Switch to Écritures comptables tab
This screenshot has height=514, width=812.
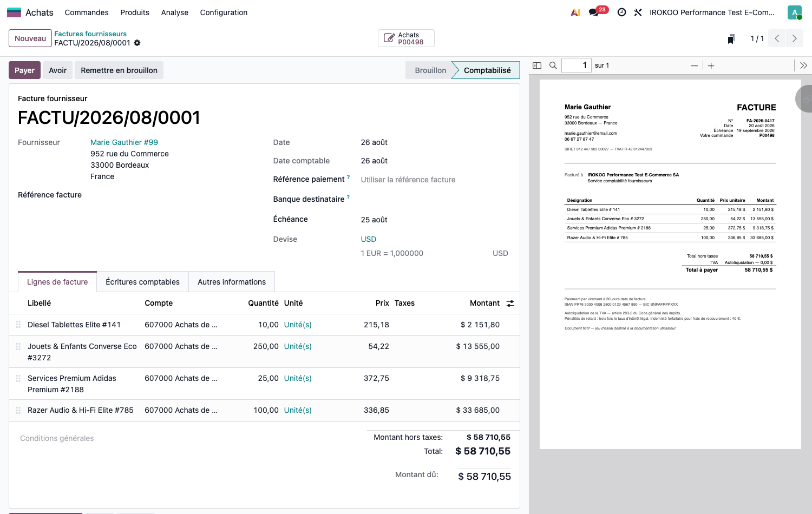pyautogui.click(x=143, y=282)
